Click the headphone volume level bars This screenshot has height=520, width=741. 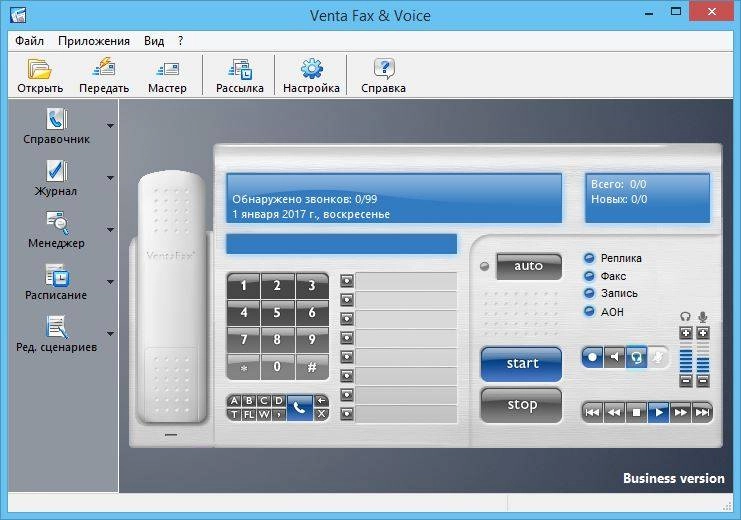coord(686,357)
